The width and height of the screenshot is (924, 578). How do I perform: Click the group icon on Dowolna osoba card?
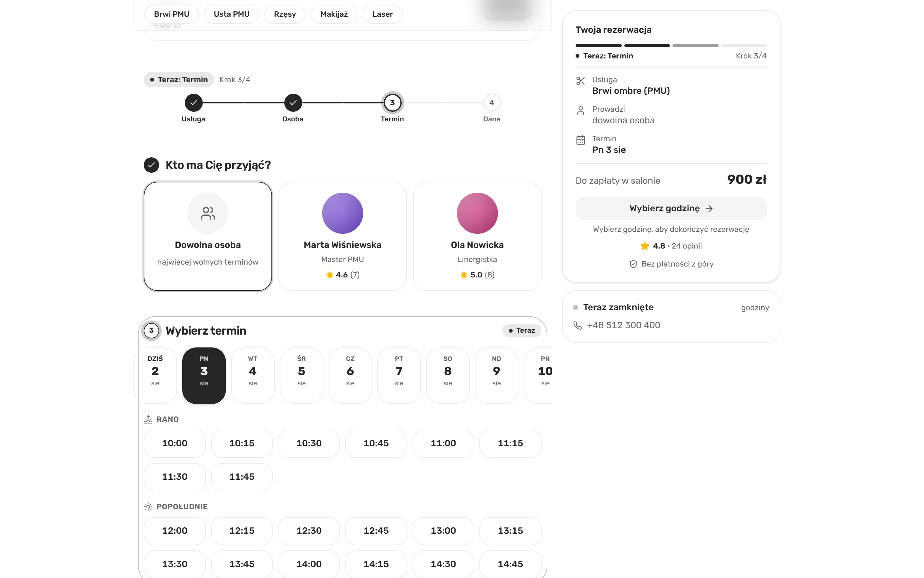coord(208,213)
